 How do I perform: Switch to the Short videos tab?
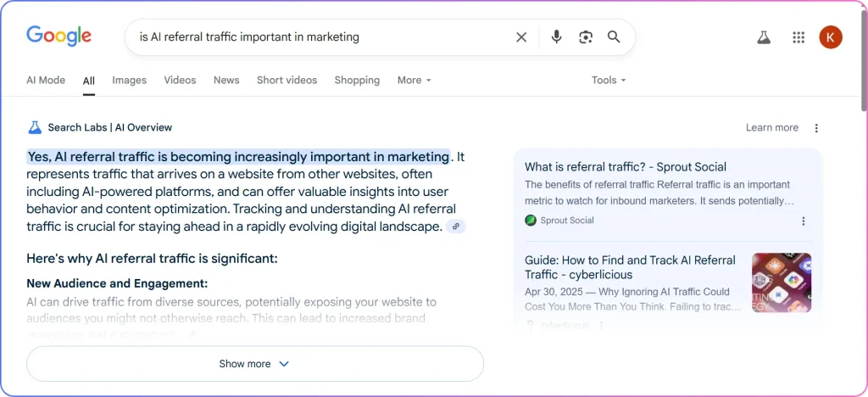tap(287, 81)
